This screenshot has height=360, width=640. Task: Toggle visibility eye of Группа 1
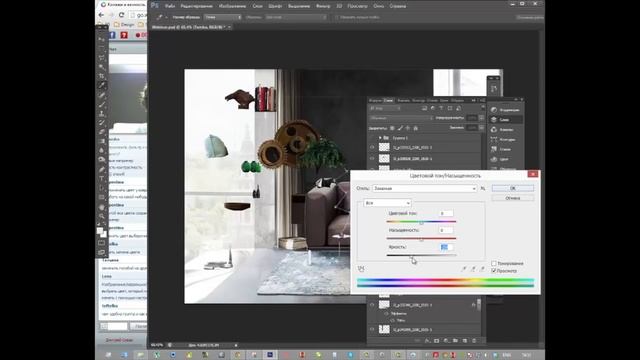click(x=372, y=138)
